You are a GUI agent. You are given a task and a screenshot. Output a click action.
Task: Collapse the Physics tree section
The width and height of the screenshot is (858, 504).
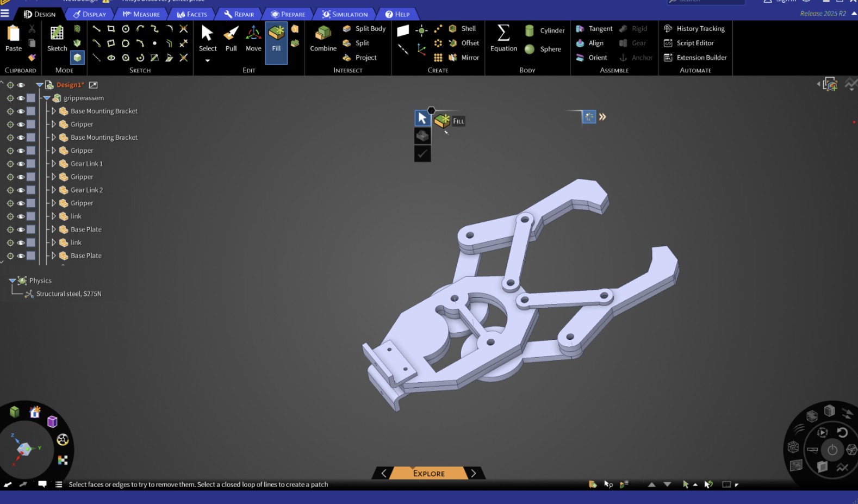[12, 281]
